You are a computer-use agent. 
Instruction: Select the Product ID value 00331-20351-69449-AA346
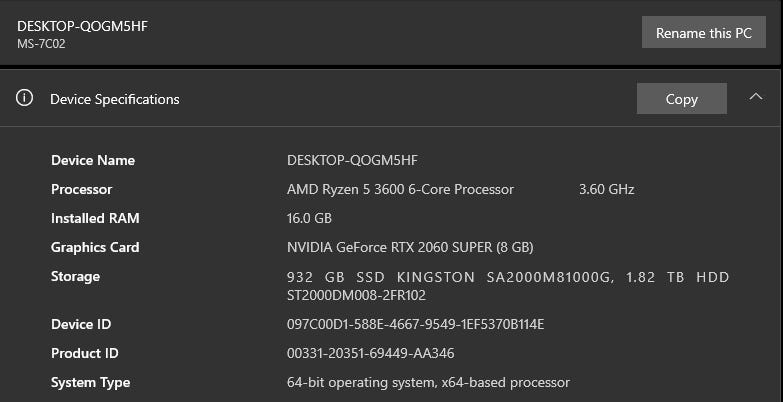370,353
